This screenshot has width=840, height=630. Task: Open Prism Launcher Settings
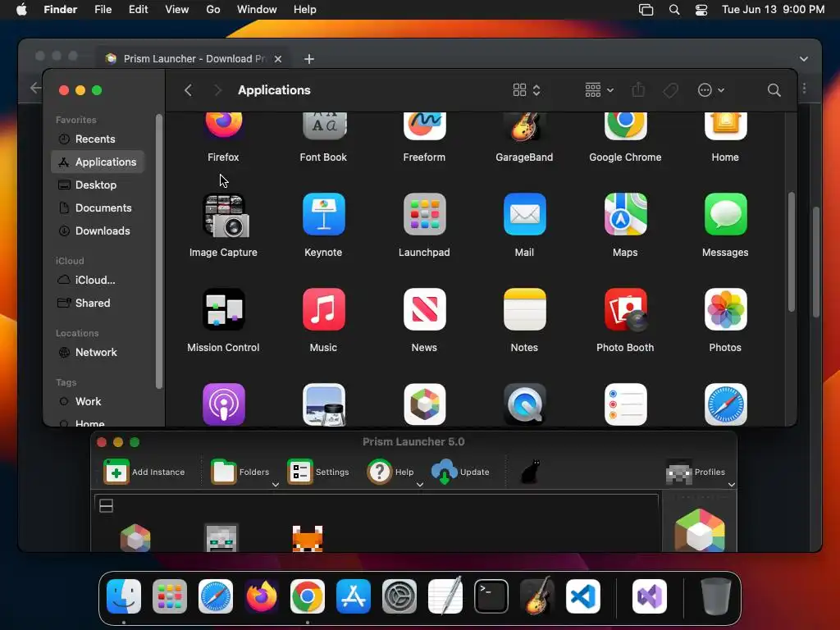[318, 472]
